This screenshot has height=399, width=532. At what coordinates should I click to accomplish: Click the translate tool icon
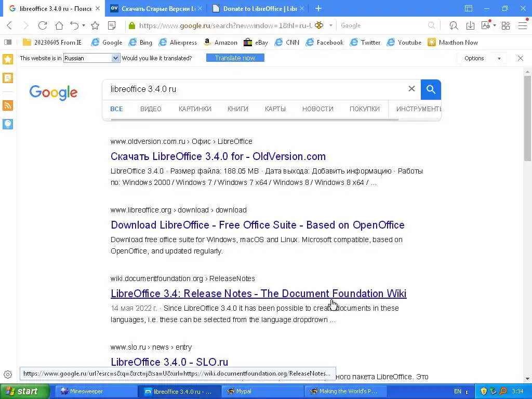486,25
